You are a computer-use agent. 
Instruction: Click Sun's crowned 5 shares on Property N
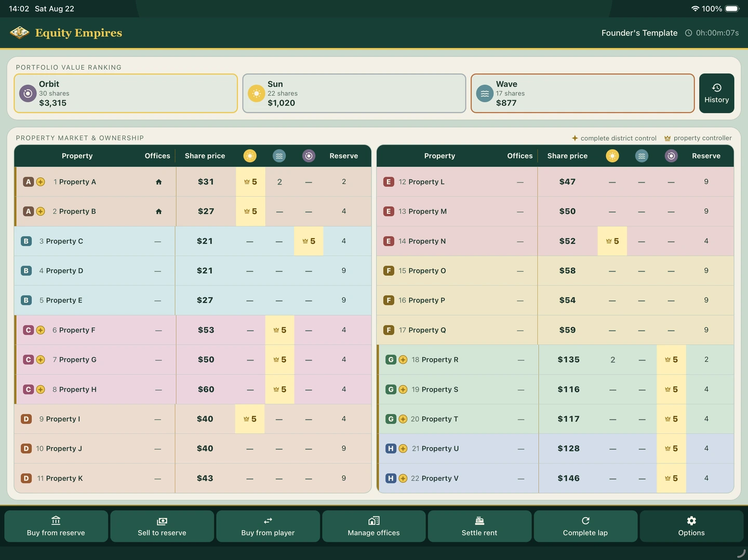pyautogui.click(x=612, y=241)
